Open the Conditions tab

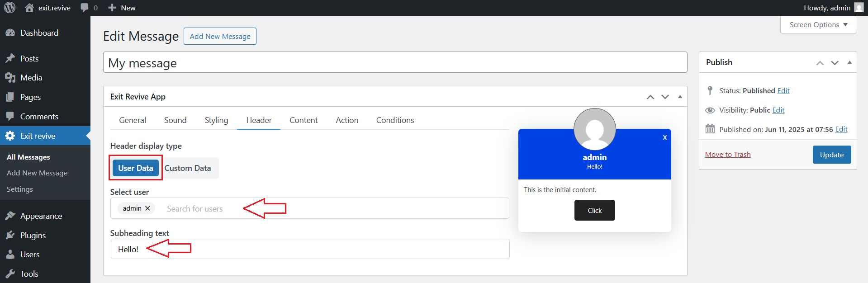(395, 120)
